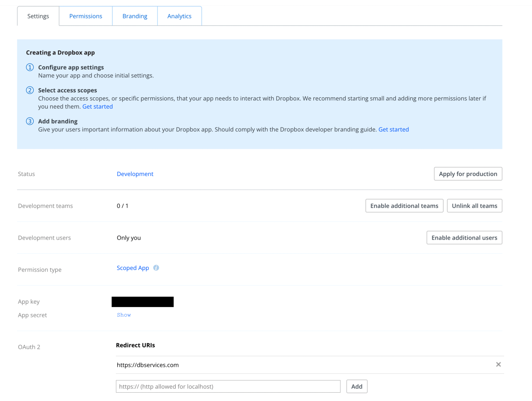The height and width of the screenshot is (401, 532).
Task: Click the Scoped App link
Action: (133, 268)
